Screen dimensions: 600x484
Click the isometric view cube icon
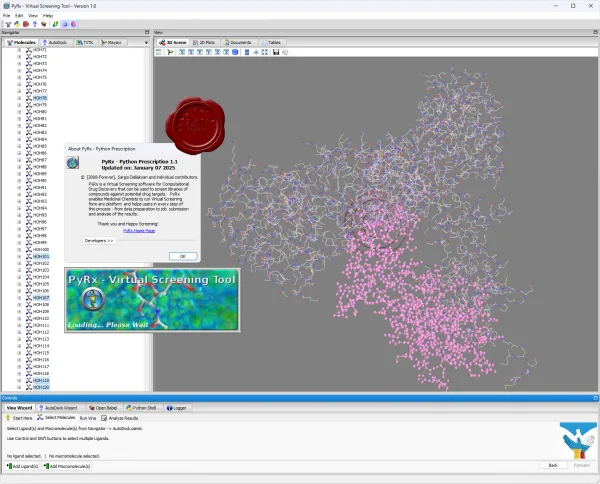point(235,52)
